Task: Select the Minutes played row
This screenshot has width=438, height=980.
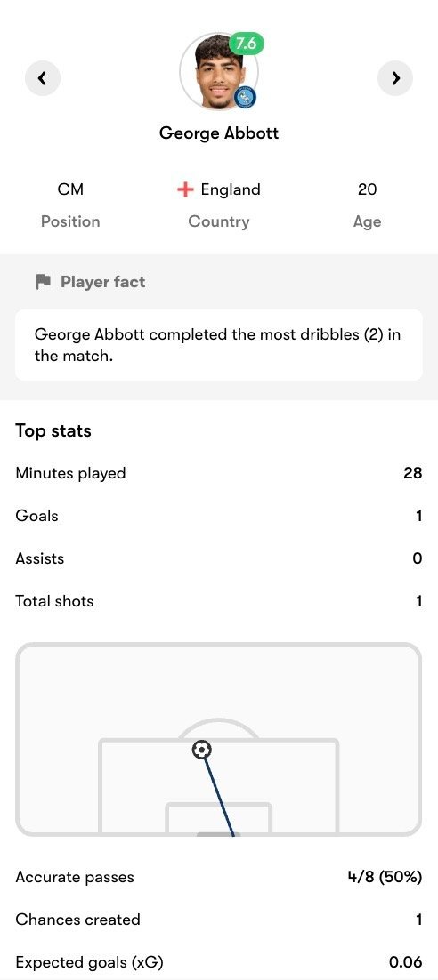Action: pyautogui.click(x=219, y=473)
